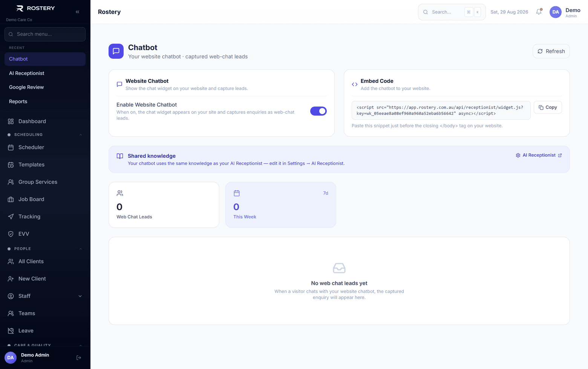Click the Tracking arrow icon
The height and width of the screenshot is (369, 588).
pos(11,217)
